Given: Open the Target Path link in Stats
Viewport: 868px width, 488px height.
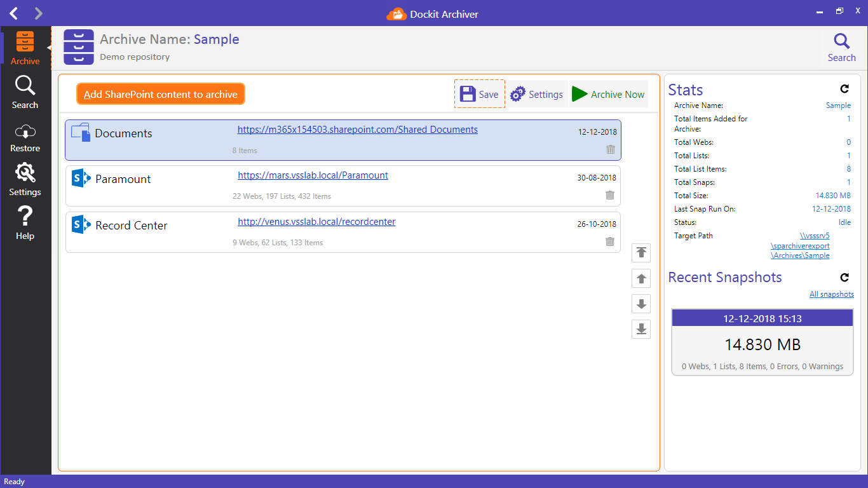Looking at the screenshot, I should [800, 245].
